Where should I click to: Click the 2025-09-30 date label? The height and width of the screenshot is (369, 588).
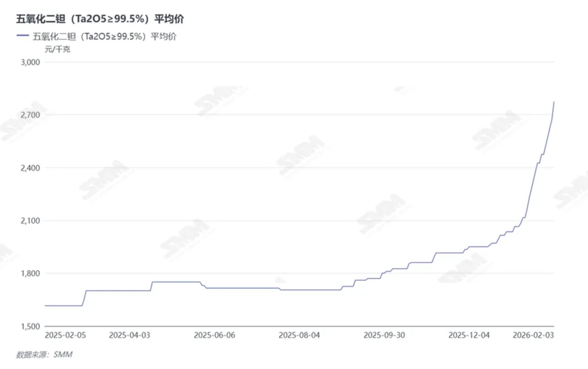point(384,335)
